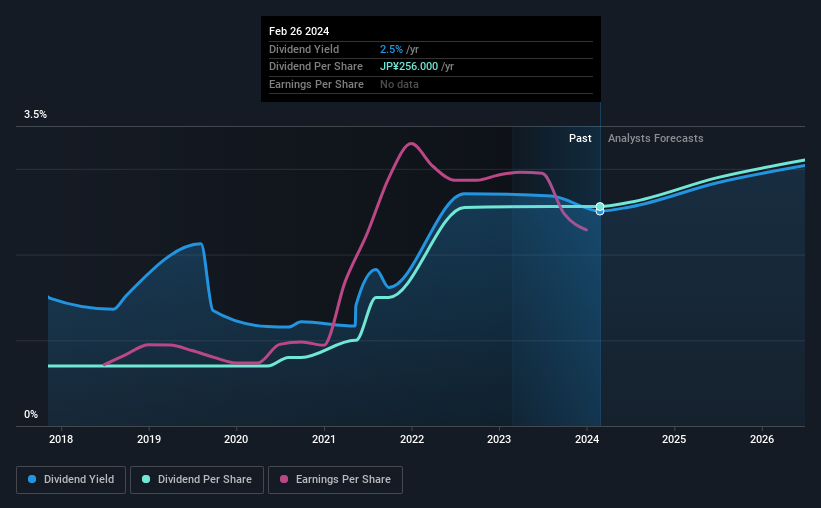Click the teal Dividend Per Share legend dot

coord(146,479)
